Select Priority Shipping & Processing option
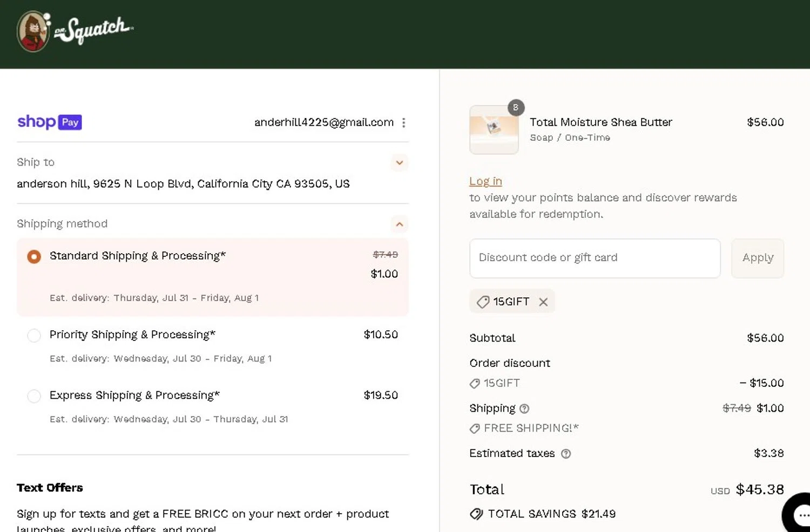The height and width of the screenshot is (532, 810). pyautogui.click(x=34, y=335)
